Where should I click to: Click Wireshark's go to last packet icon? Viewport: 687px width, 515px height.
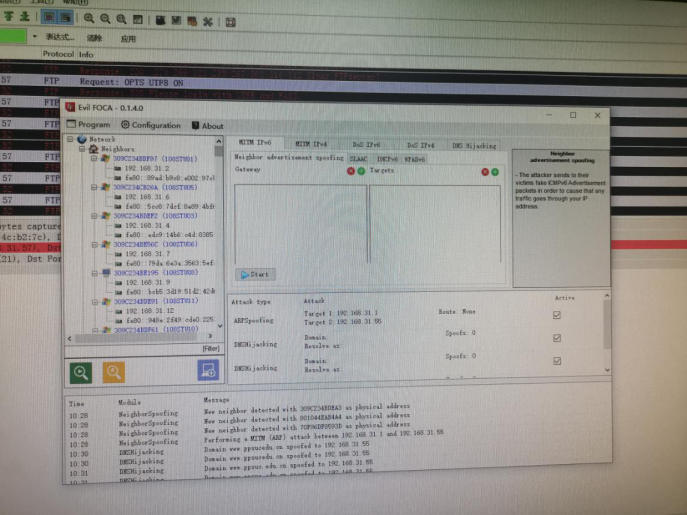[x=25, y=17]
